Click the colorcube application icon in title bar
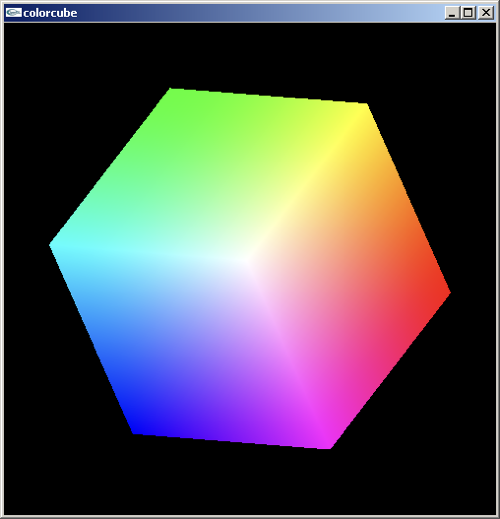This screenshot has height=519, width=500. (13, 13)
